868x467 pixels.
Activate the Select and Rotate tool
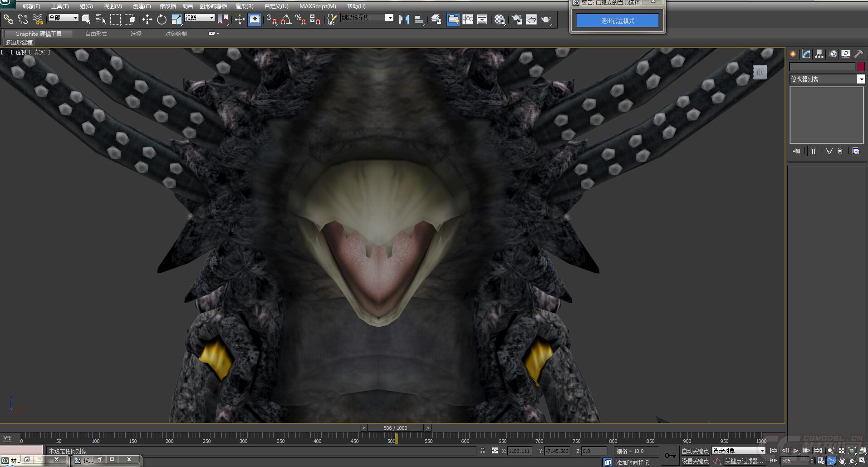(x=162, y=19)
